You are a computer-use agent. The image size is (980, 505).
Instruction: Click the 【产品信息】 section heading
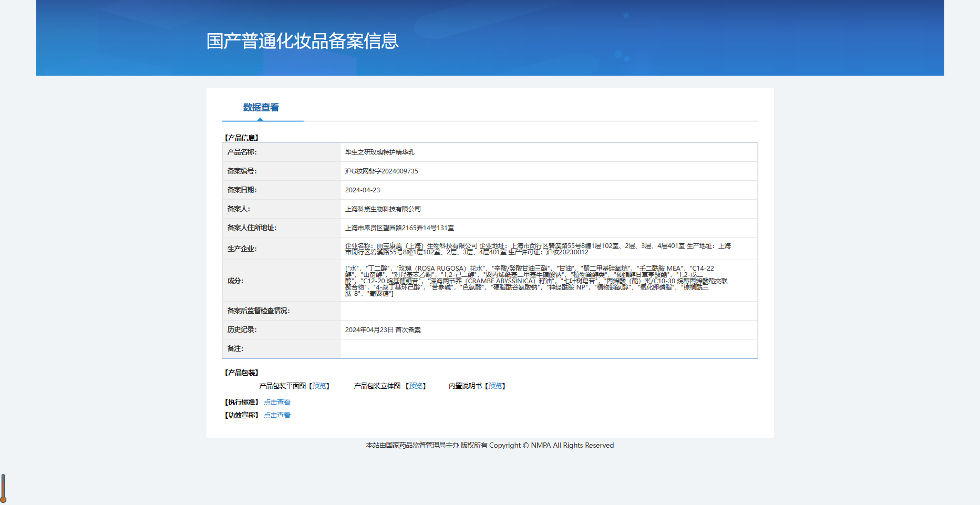pyautogui.click(x=241, y=138)
